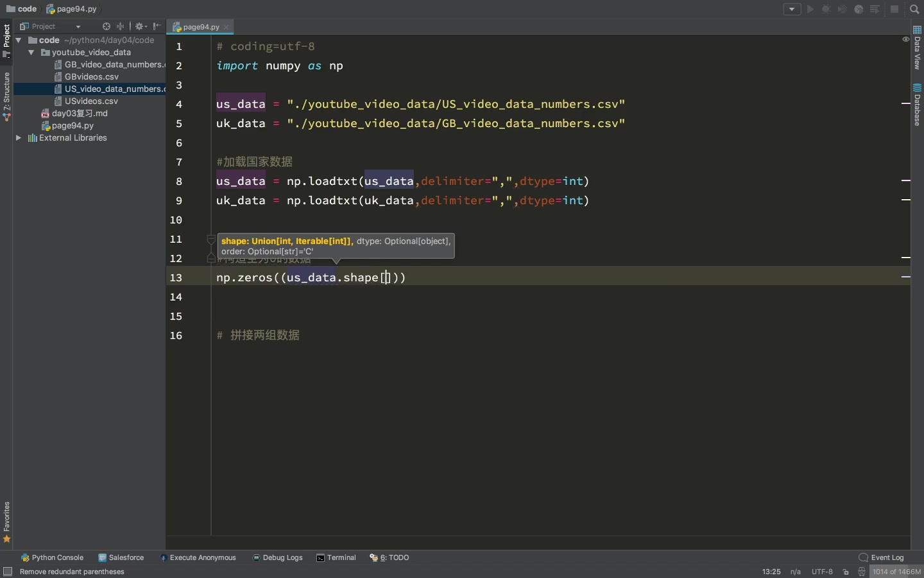This screenshot has height=578, width=924.
Task: Open the Project panel gear settings
Action: click(x=141, y=26)
